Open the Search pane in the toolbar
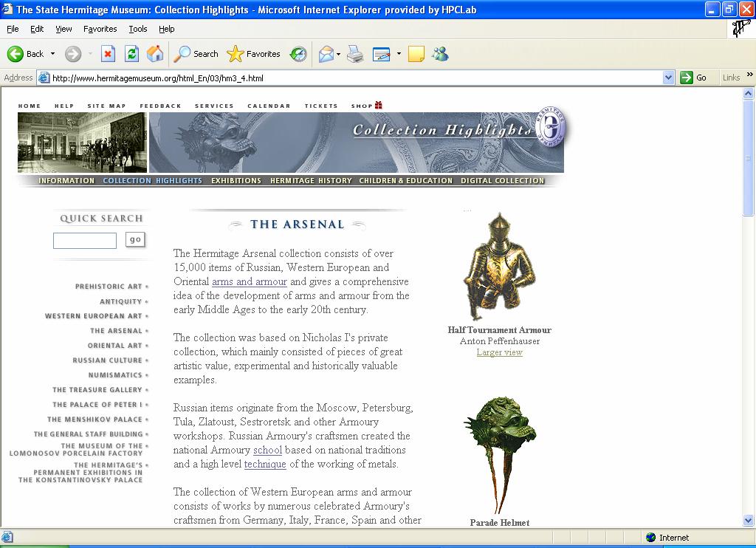The image size is (756, 548). (x=196, y=54)
